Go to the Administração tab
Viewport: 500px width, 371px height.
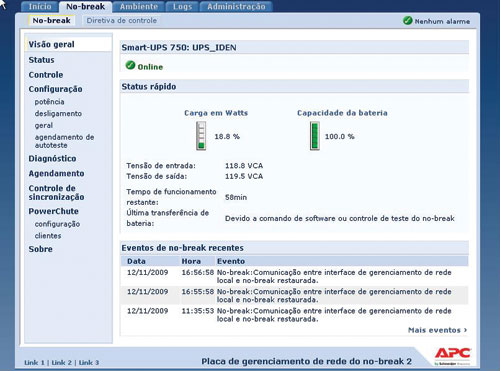(236, 7)
